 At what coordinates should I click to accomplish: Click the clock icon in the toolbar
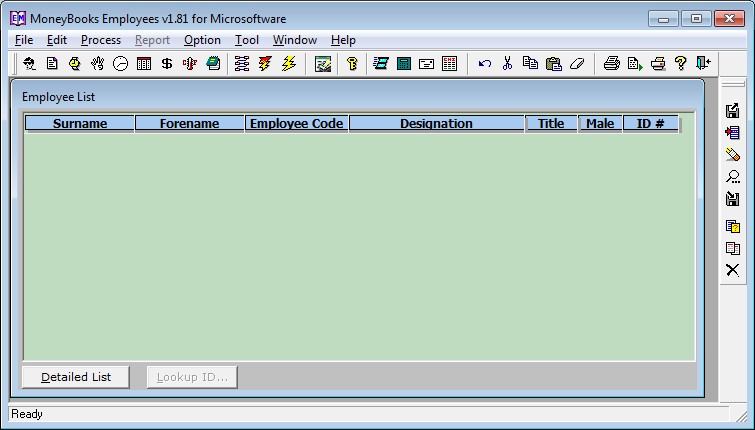tap(121, 63)
